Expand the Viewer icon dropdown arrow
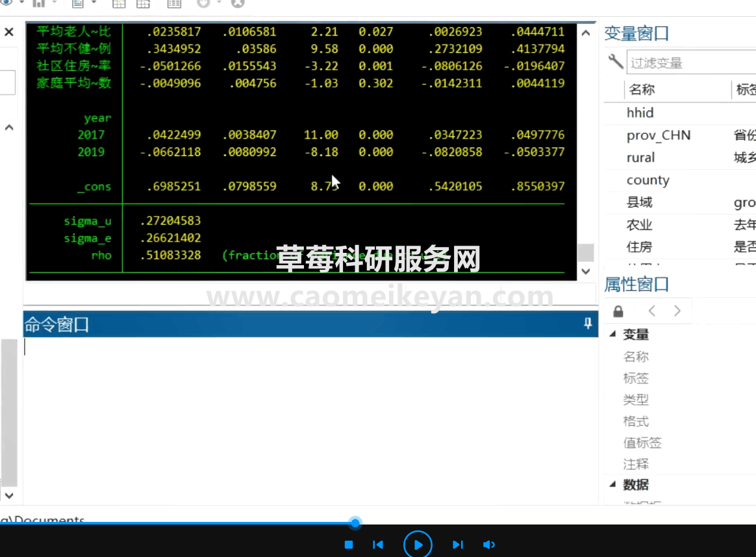 pos(21,3)
